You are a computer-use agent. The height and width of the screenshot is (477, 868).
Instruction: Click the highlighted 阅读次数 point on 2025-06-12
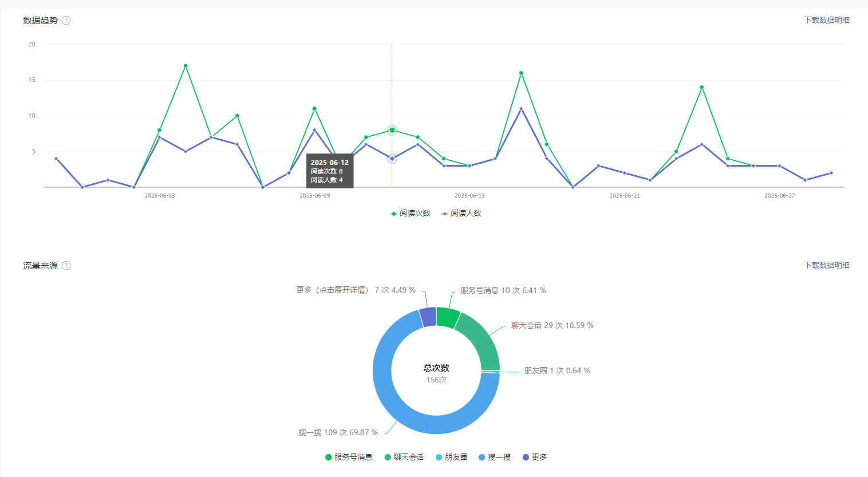(392, 130)
